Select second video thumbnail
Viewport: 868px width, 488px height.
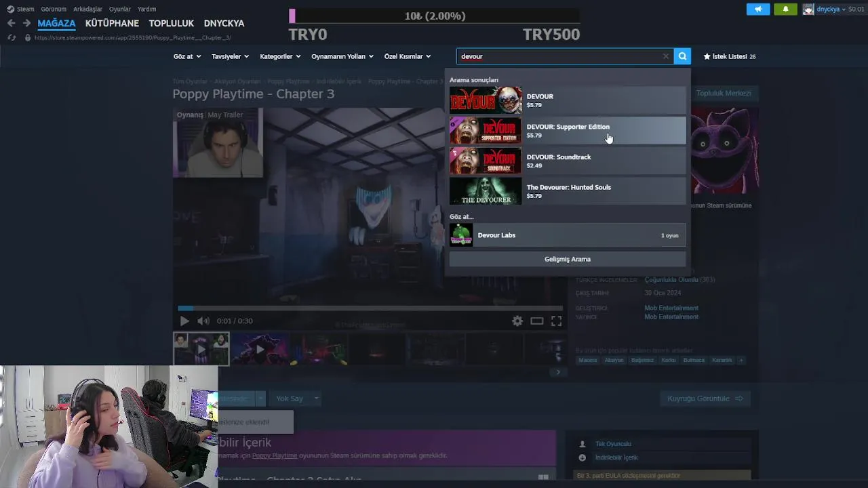point(260,349)
